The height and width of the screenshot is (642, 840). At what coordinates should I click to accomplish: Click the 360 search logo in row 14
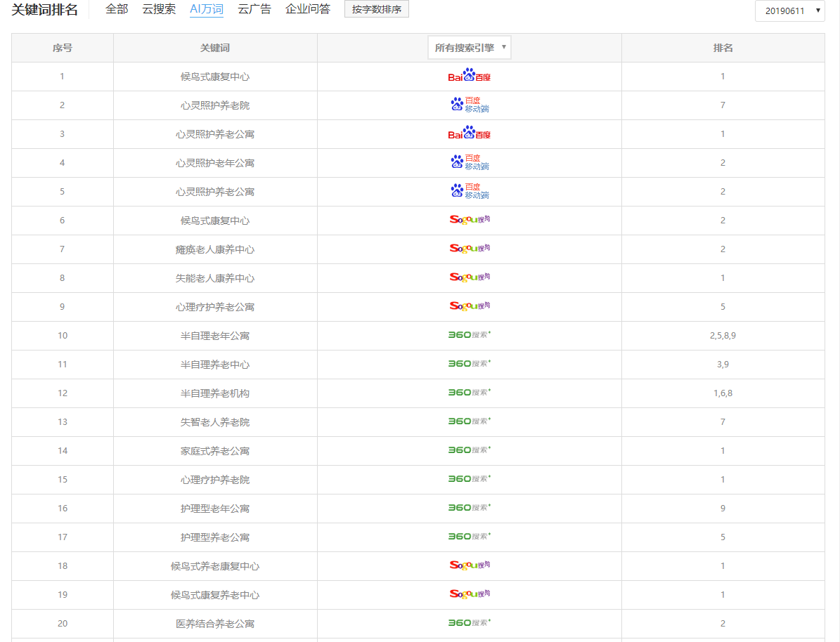[x=470, y=450]
